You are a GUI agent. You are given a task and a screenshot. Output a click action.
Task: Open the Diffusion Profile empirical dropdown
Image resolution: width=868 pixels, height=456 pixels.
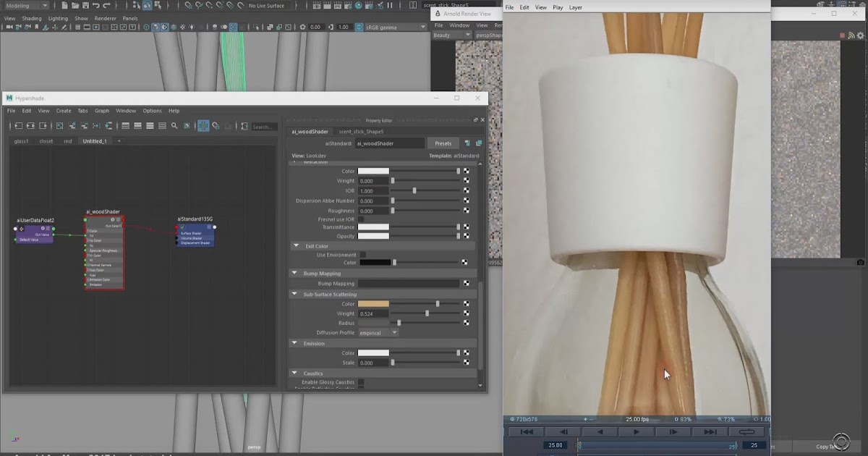click(x=378, y=333)
